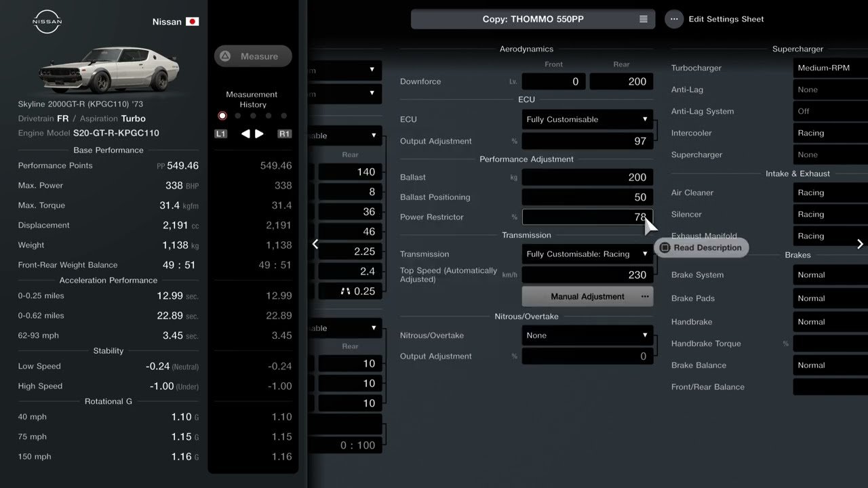The width and height of the screenshot is (868, 488).
Task: Click the Japan flag icon
Action: tap(193, 22)
